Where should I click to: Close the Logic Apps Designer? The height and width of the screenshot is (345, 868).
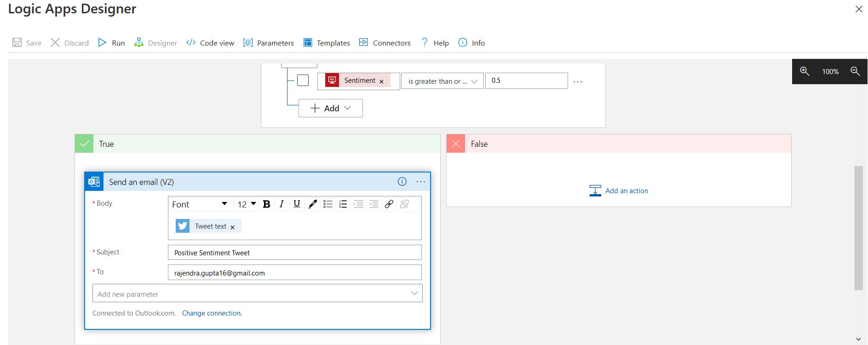[x=859, y=9]
